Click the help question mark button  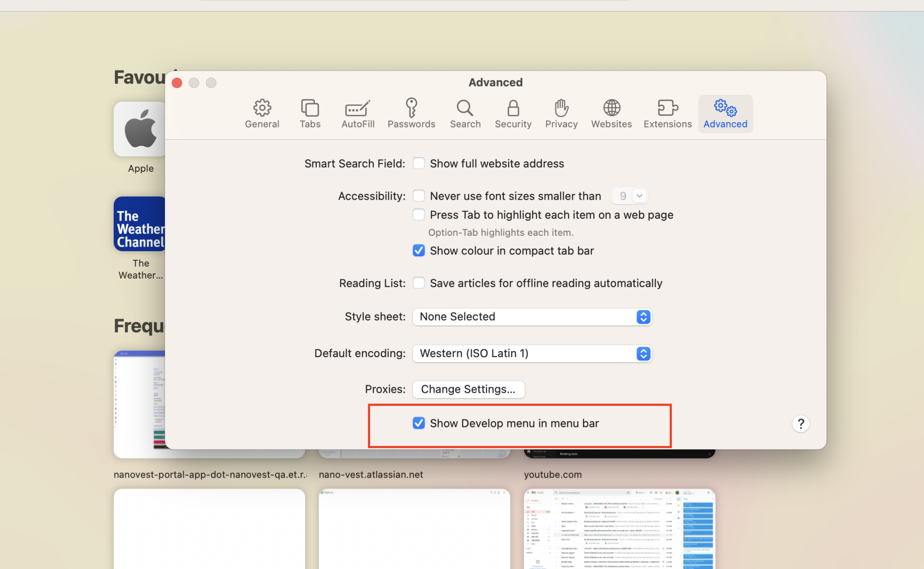[800, 423]
